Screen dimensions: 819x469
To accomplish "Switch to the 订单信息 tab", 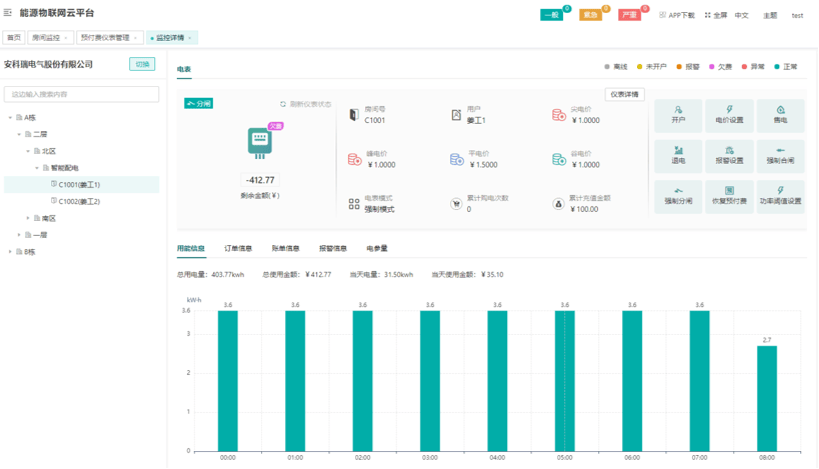I will 237,248.
